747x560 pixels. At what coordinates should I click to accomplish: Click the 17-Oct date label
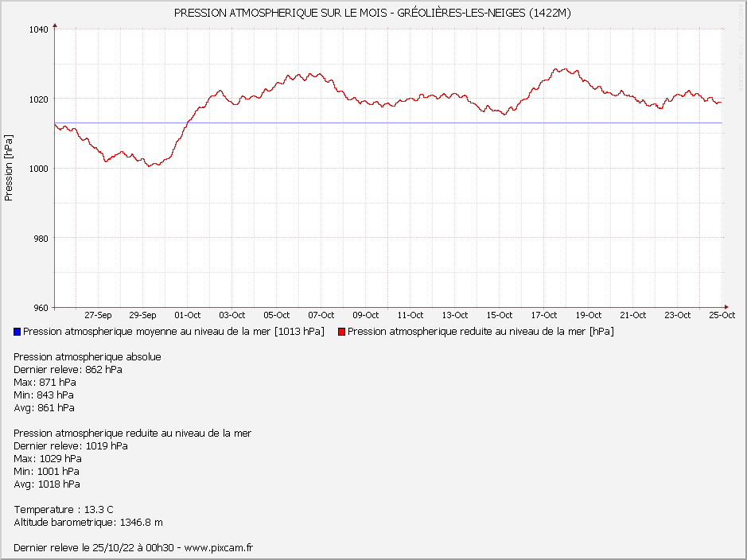point(544,315)
